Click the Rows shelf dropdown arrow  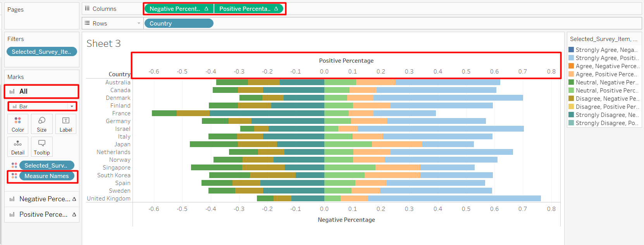[139, 23]
